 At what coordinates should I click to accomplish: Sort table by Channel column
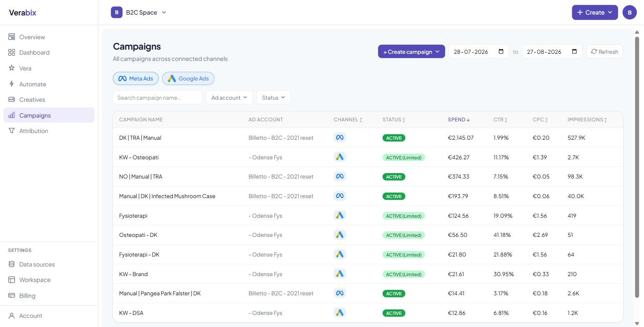coord(348,119)
